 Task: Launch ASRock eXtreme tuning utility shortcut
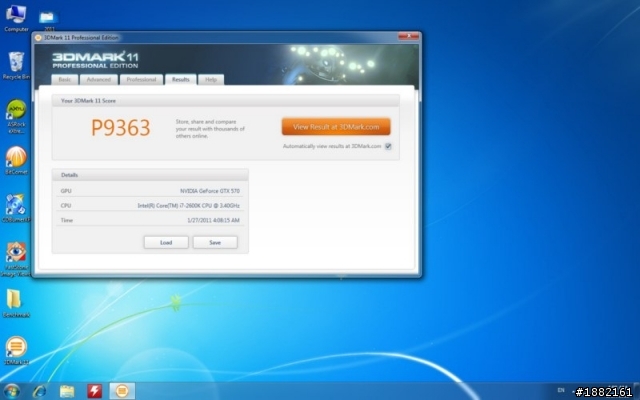pyautogui.click(x=16, y=116)
